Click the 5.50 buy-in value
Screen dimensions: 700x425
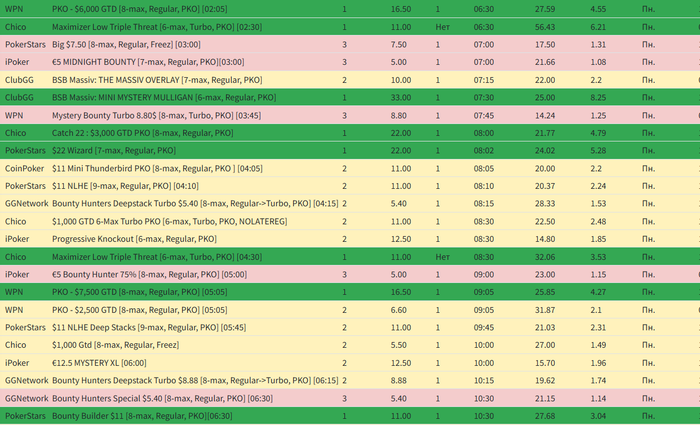[399, 345]
